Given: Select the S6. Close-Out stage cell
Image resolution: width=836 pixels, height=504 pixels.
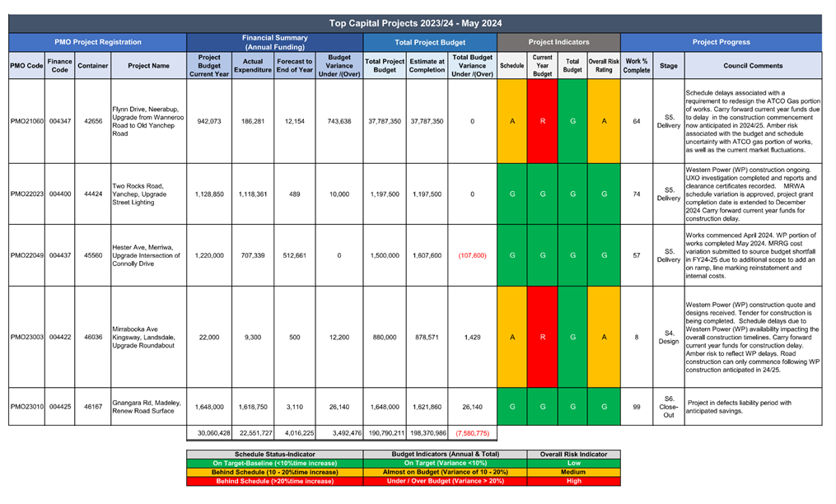Looking at the screenshot, I should (x=668, y=407).
